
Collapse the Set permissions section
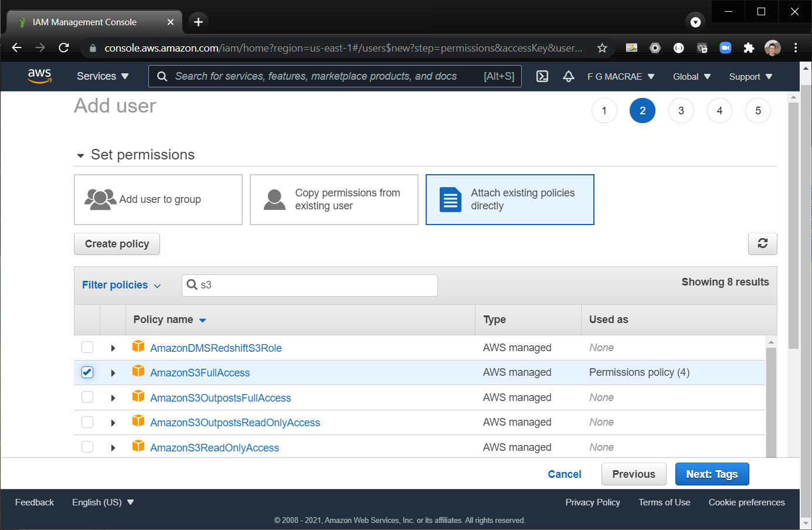tap(80, 155)
